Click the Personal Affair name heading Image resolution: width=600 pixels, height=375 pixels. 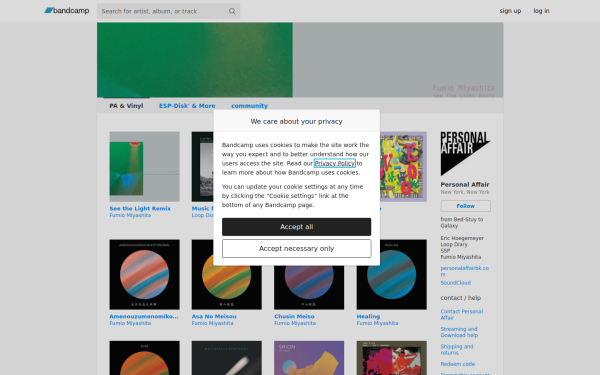click(465, 184)
